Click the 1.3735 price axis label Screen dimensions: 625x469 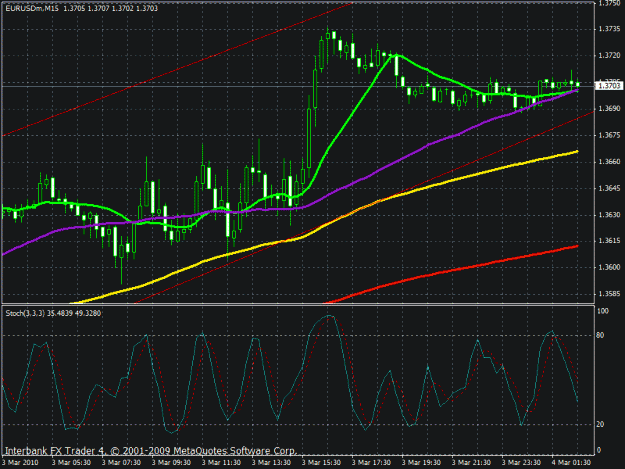[609, 29]
